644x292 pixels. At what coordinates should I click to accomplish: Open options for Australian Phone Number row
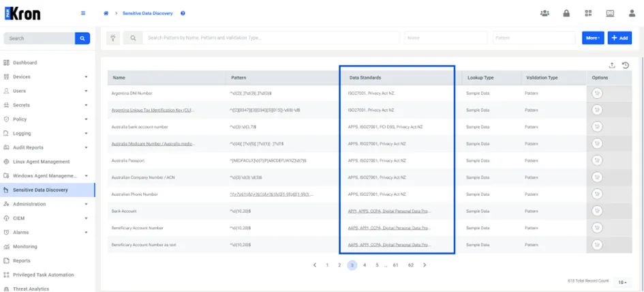point(597,194)
